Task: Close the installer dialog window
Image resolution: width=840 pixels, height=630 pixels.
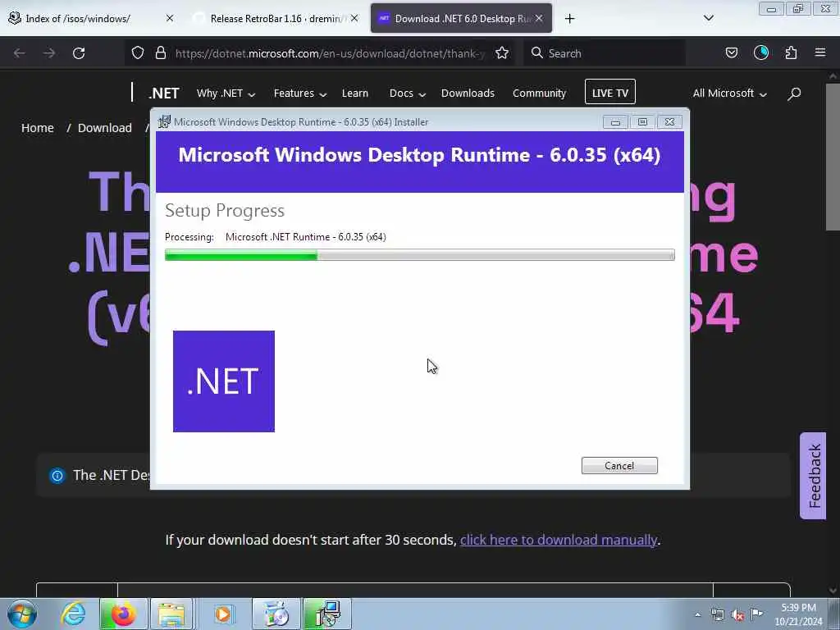Action: pyautogui.click(x=669, y=122)
